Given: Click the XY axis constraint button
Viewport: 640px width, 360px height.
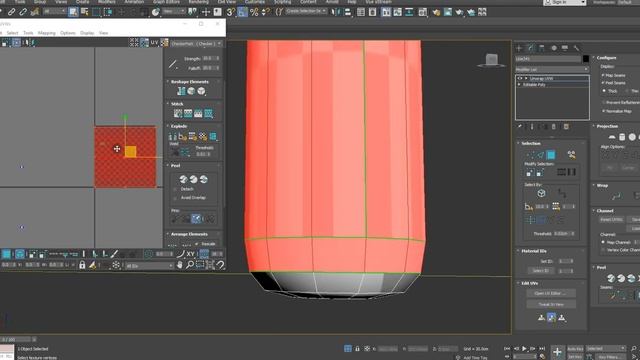Looking at the screenshot, I should [x=191, y=254].
